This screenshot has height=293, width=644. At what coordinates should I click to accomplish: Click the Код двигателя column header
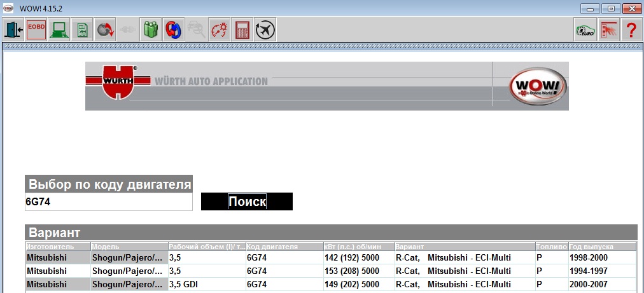284,247
